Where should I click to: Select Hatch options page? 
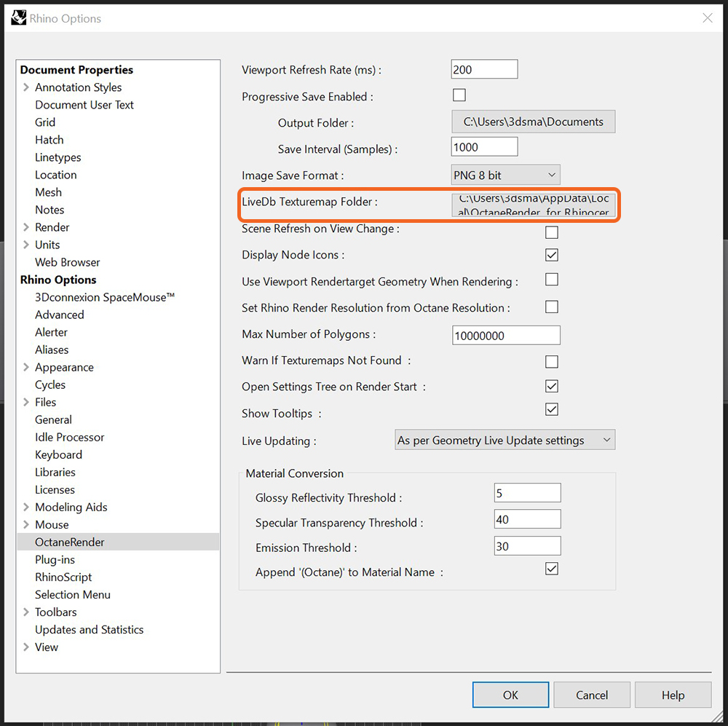click(50, 140)
